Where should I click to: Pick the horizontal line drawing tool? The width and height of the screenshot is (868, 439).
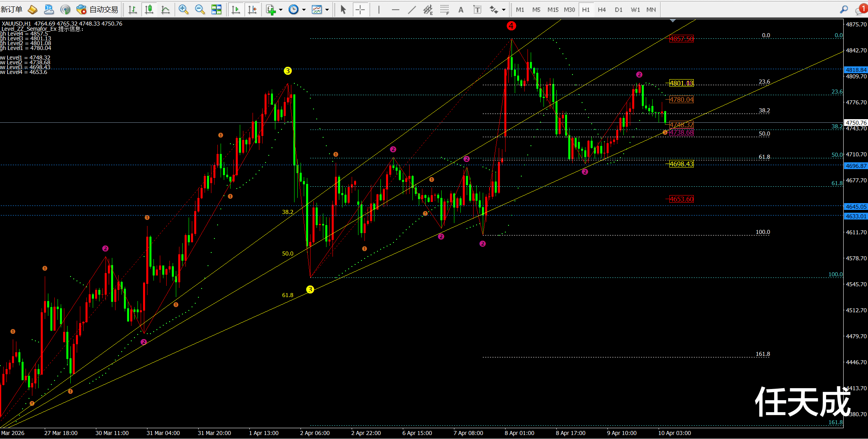pos(395,10)
